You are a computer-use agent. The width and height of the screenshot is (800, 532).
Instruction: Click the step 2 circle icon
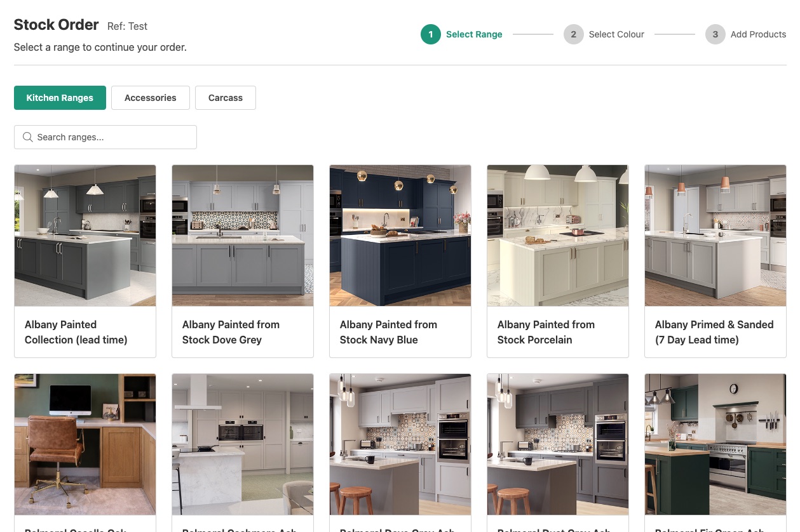[573, 34]
